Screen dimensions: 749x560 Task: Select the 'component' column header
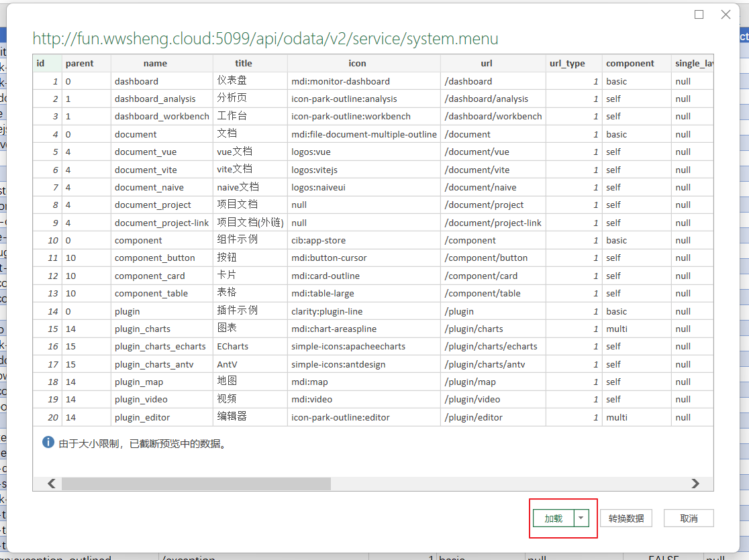click(x=630, y=64)
